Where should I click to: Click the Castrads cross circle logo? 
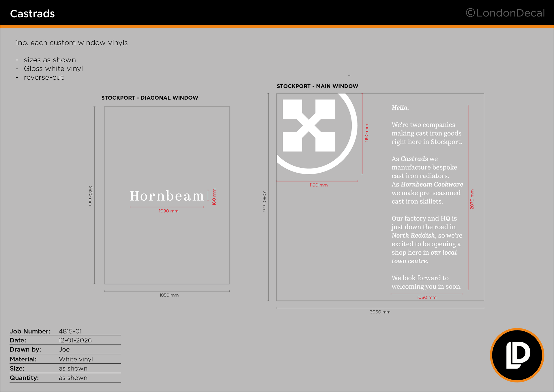coord(317,134)
